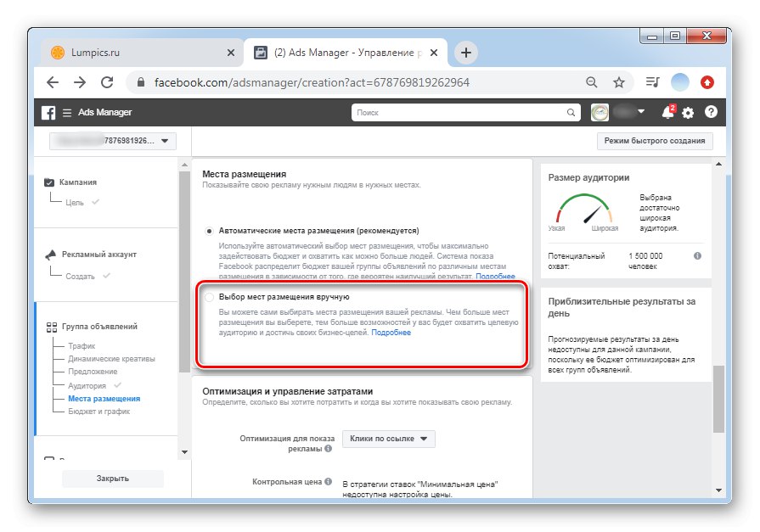This screenshot has height=532, width=760.
Task: Open Динамические креативы in sidebar
Action: [x=111, y=359]
